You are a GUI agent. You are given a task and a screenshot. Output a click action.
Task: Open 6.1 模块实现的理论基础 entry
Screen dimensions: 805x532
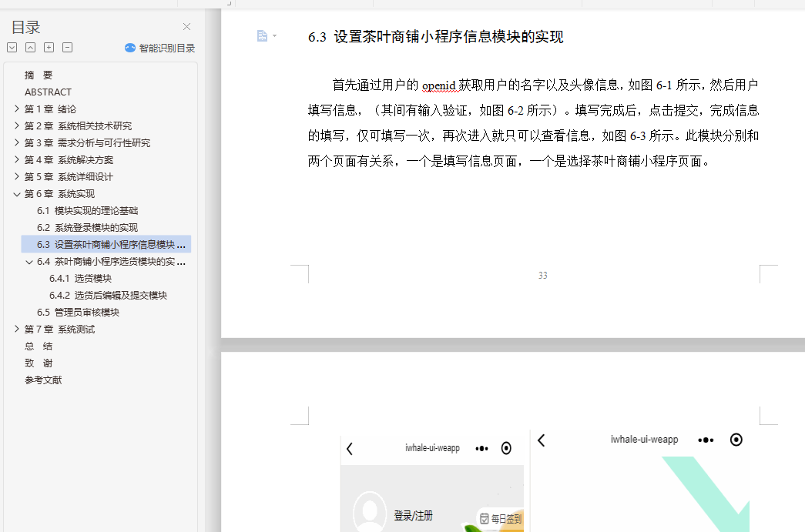(87, 210)
